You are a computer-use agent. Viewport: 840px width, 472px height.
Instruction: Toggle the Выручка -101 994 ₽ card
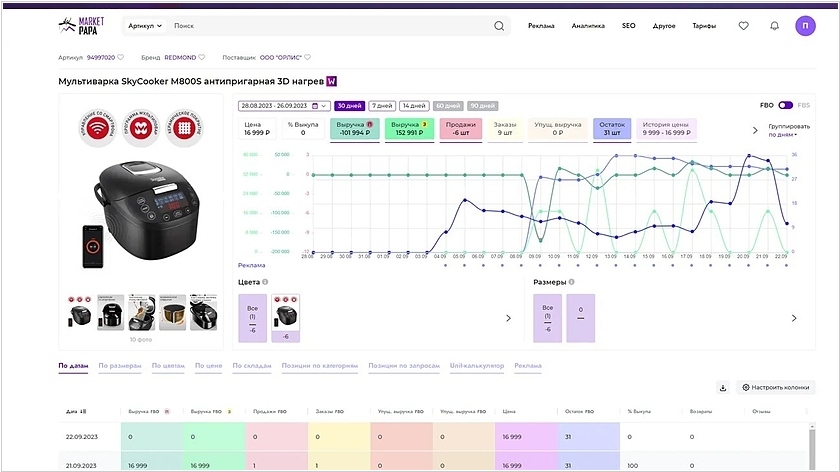click(355, 129)
